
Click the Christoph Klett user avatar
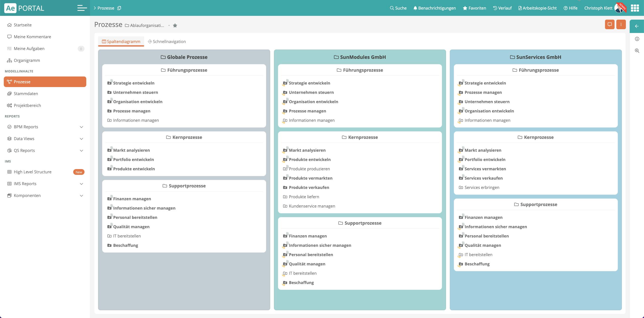click(620, 8)
